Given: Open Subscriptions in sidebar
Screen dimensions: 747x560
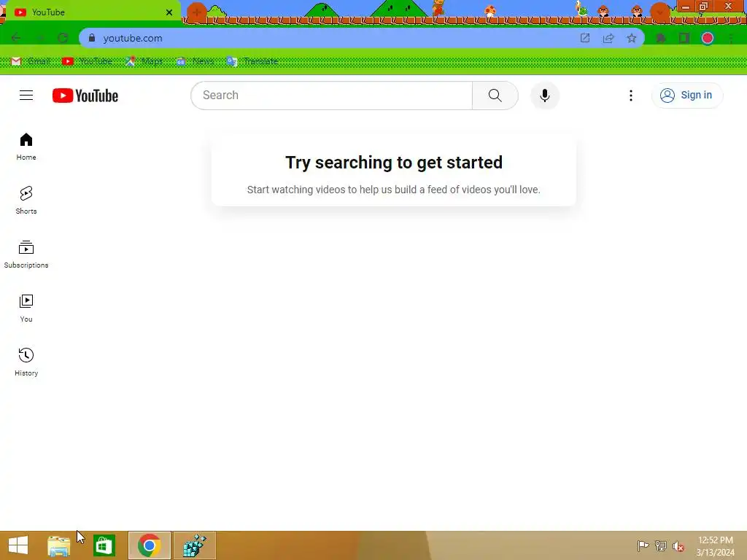Looking at the screenshot, I should tap(26, 254).
